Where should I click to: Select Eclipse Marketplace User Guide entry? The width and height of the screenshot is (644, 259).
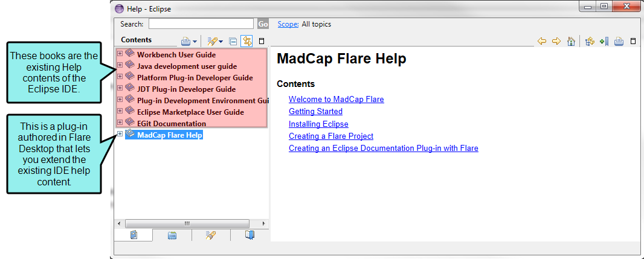click(x=190, y=112)
